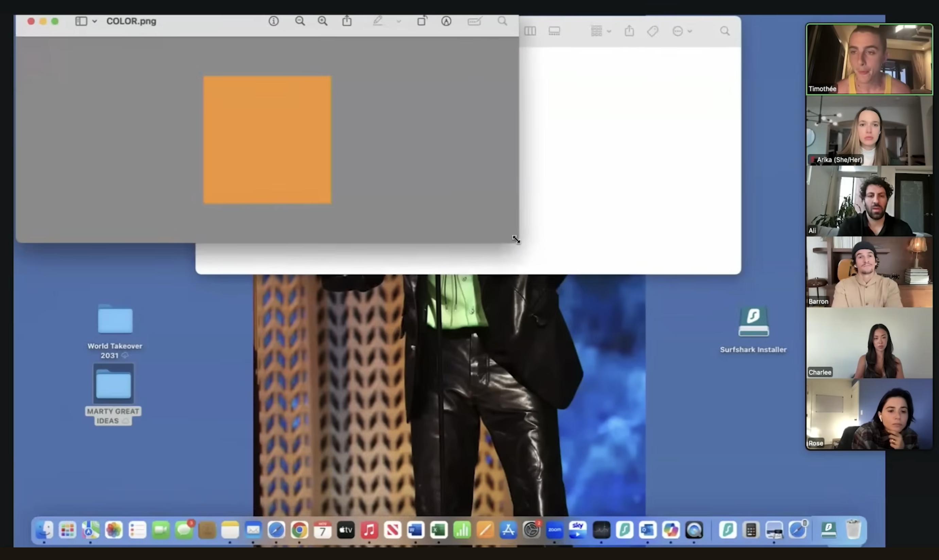Open the sidebar options chevron in Preview
The height and width of the screenshot is (560, 939).
[x=95, y=21]
